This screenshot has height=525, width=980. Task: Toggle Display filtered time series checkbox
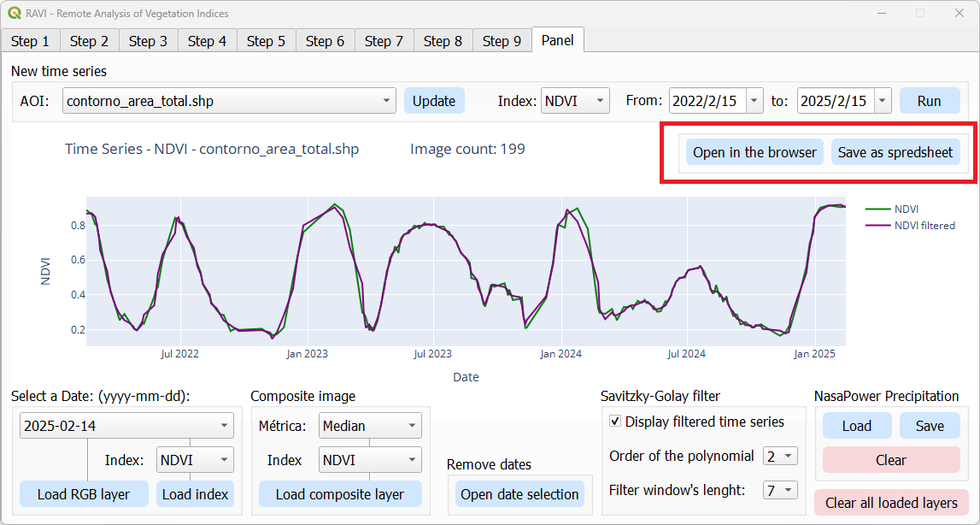[615, 422]
